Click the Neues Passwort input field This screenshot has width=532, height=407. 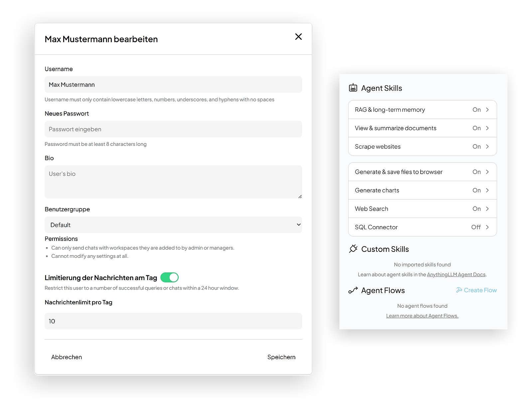173,129
